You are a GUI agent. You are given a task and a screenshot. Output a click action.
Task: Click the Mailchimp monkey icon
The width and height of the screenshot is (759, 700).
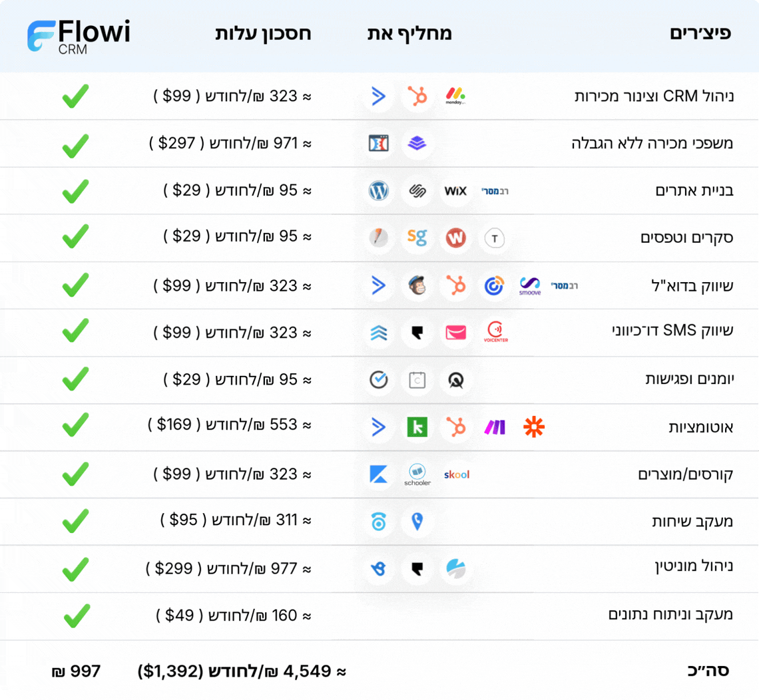click(x=417, y=286)
